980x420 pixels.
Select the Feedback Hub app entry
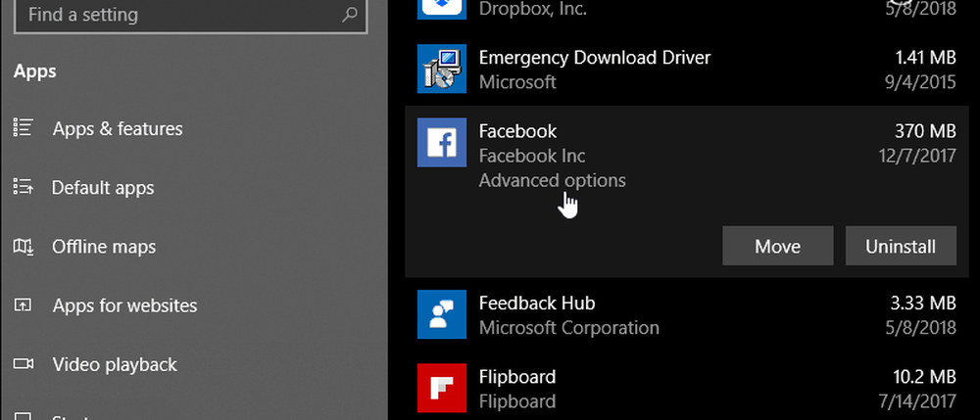686,314
